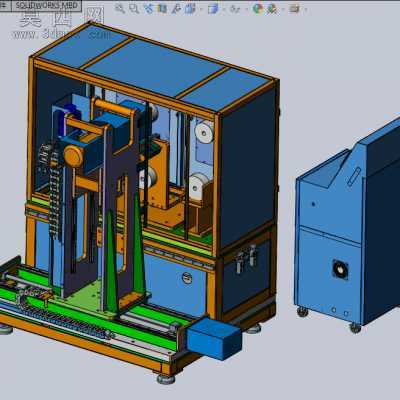Open the Display Style box icon
The width and height of the screenshot is (400, 400).
coord(213,8)
